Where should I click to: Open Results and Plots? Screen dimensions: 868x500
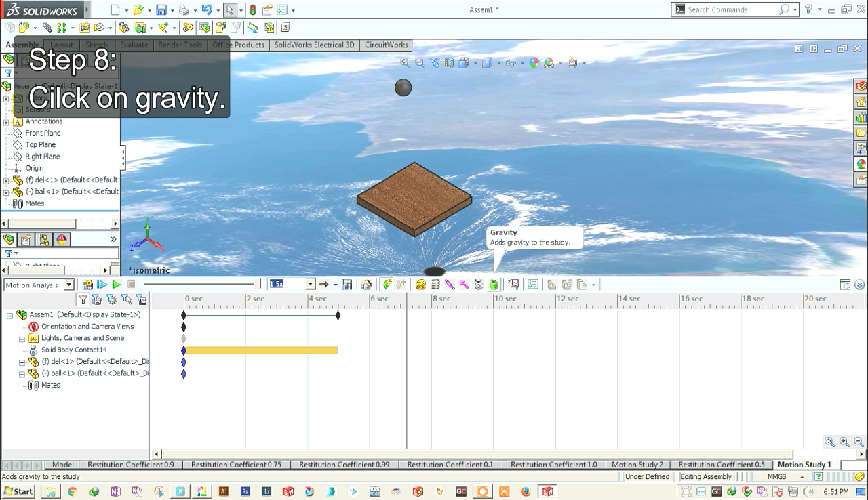pyautogui.click(x=513, y=285)
